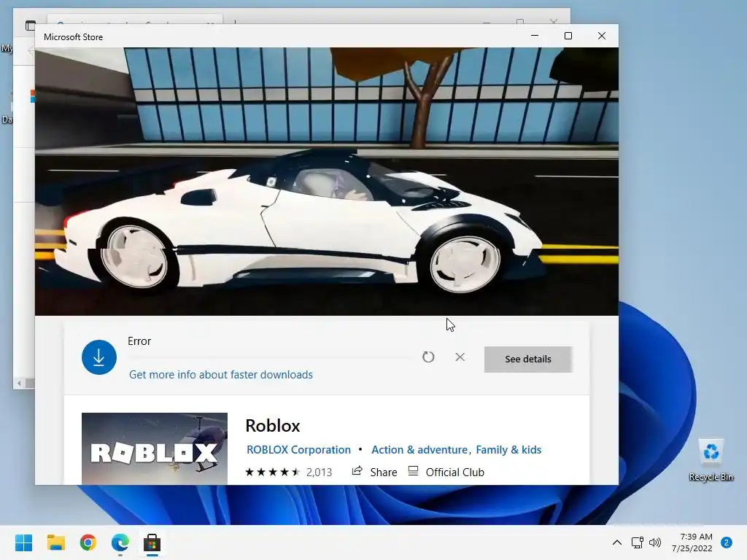
Task: Click the volume speaker icon in tray
Action: pos(655,542)
